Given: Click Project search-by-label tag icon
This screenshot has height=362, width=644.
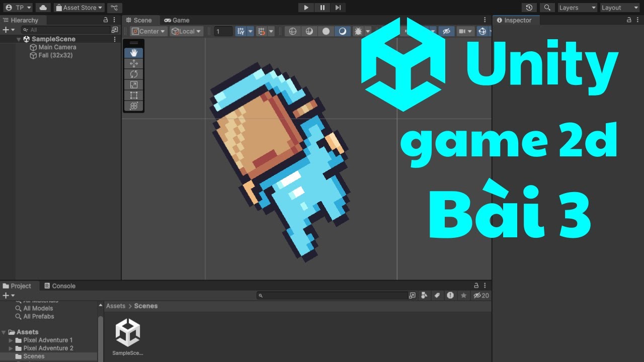Looking at the screenshot, I should tap(437, 296).
